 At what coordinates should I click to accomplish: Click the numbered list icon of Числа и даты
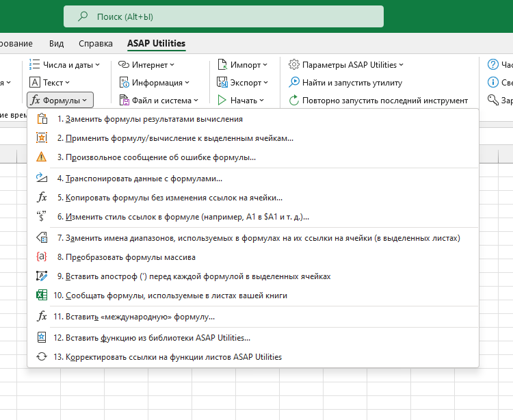34,64
